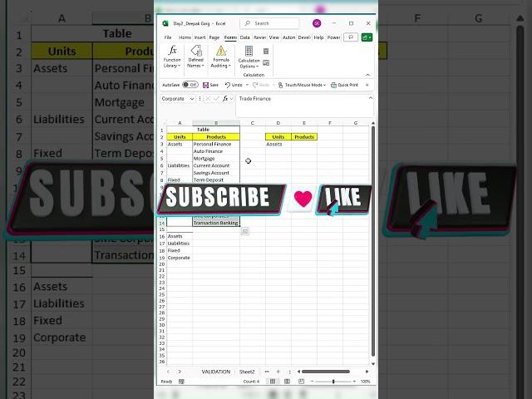Add a new sheet with the plus icon

tap(278, 372)
